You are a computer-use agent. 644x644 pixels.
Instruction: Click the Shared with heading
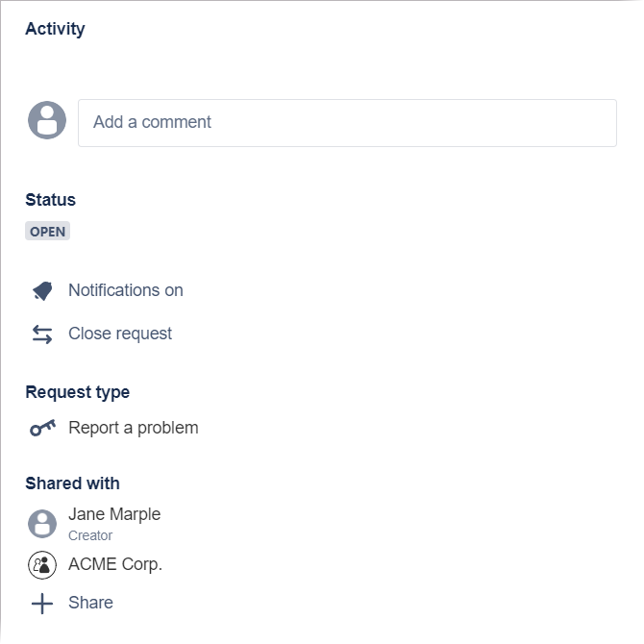point(72,483)
